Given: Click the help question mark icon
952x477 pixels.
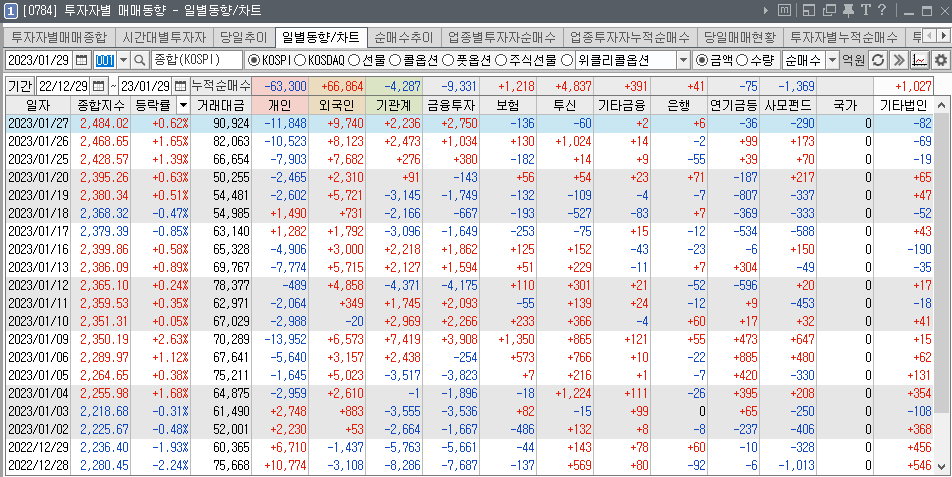Looking at the screenshot, I should 881,10.
